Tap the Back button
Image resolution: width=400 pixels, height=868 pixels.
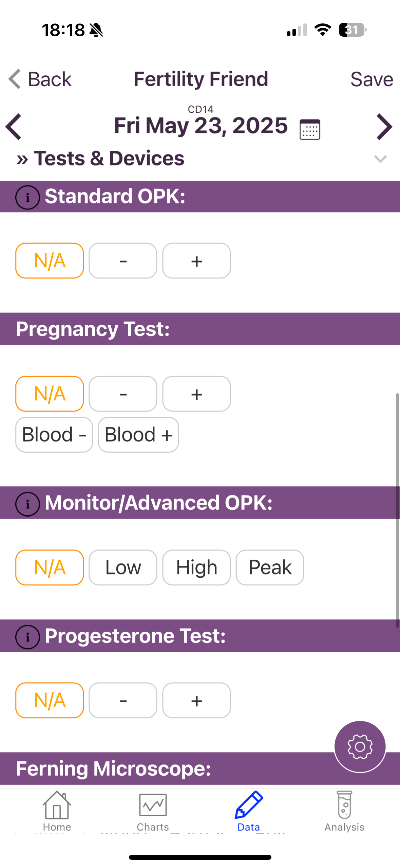pyautogui.click(x=40, y=79)
